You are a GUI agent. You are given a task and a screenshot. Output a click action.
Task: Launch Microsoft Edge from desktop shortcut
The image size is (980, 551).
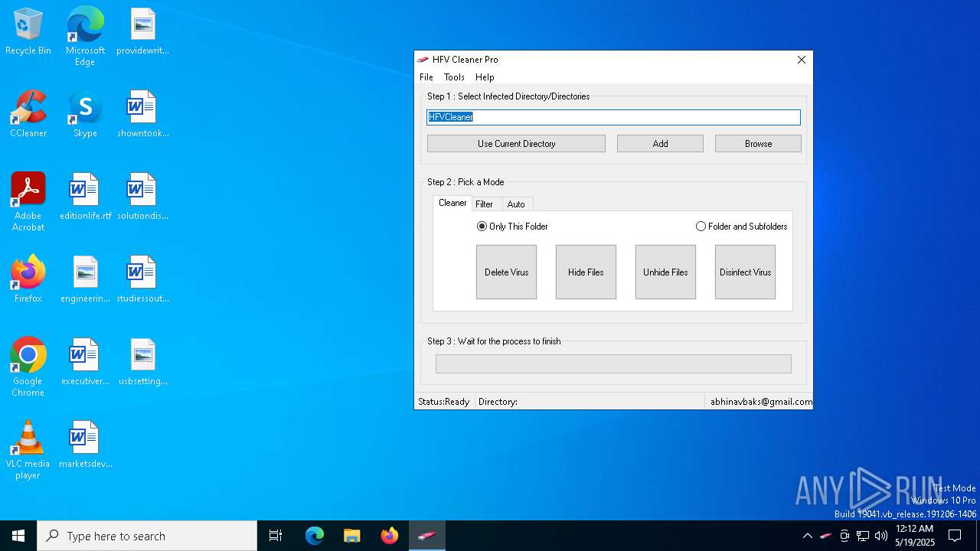85,36
